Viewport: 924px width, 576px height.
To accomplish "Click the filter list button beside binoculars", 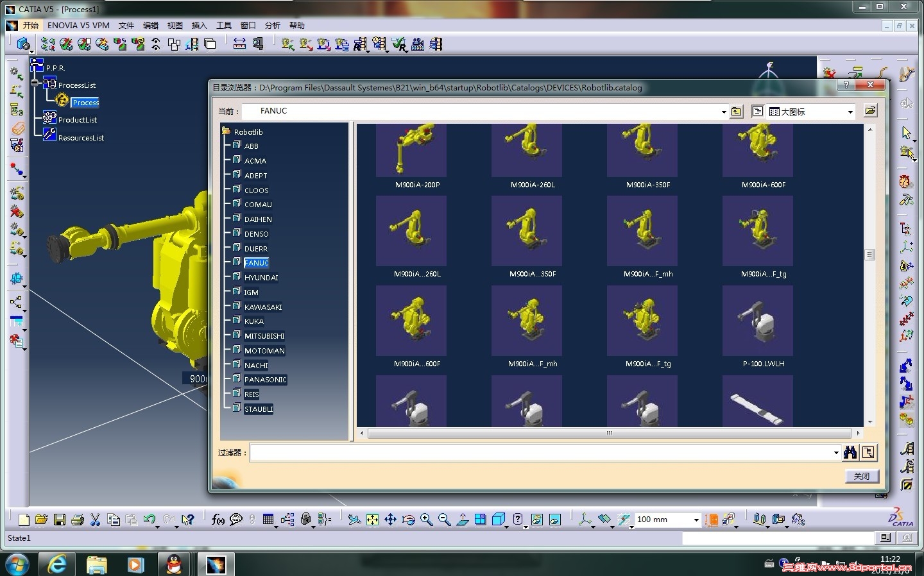I will click(868, 453).
